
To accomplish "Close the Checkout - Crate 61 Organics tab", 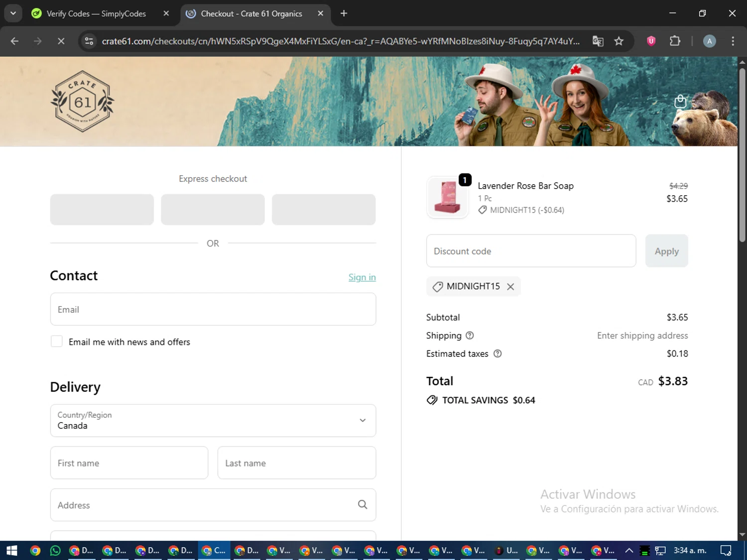I will (321, 13).
